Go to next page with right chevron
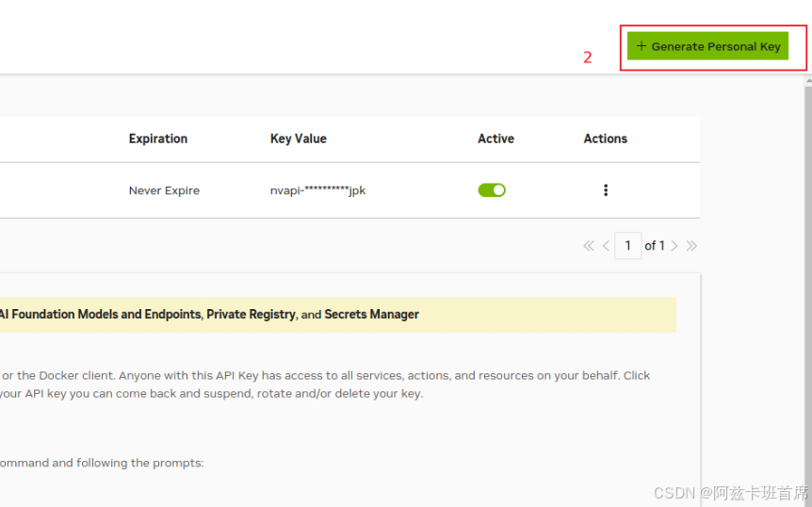 tap(674, 246)
